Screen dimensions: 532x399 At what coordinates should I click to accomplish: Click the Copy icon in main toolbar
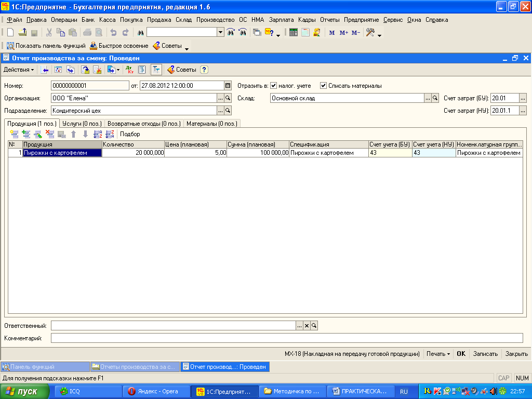60,33
